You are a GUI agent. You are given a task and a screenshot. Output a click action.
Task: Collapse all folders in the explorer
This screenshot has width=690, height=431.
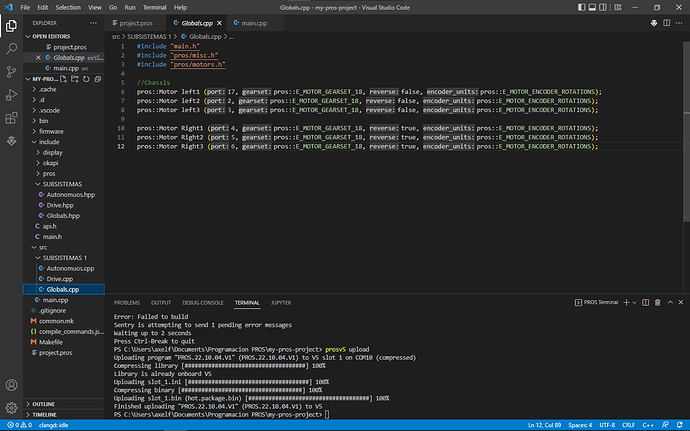tap(98, 79)
